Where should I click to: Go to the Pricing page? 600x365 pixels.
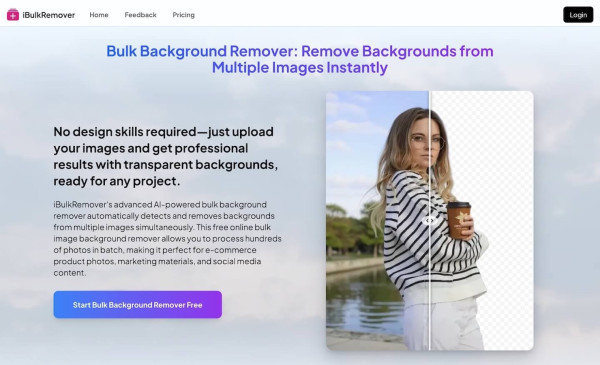183,15
